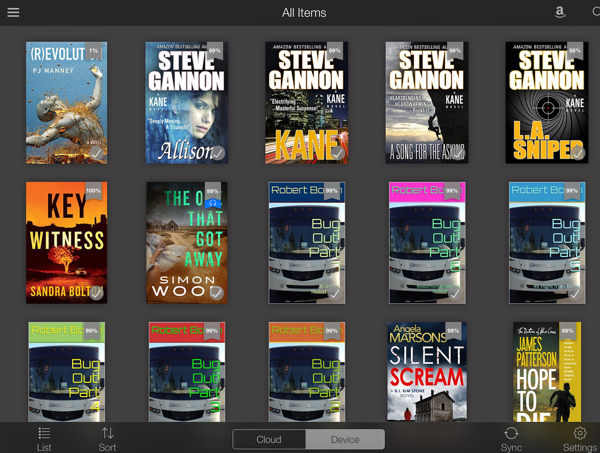The width and height of the screenshot is (600, 453).
Task: Open Settings gear
Action: pyautogui.click(x=579, y=438)
